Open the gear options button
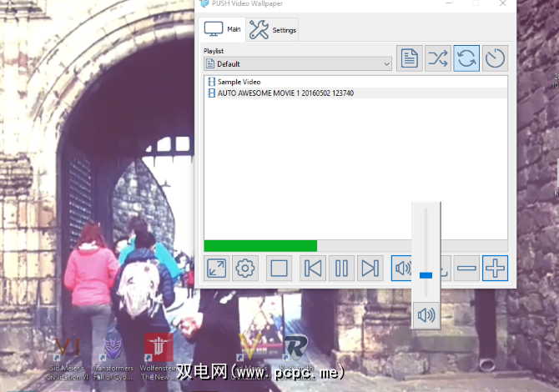559x392 pixels. coord(245,268)
